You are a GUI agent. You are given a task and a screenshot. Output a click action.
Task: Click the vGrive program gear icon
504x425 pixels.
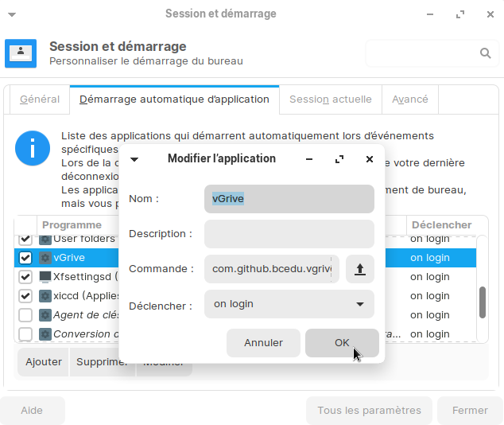pos(46,258)
